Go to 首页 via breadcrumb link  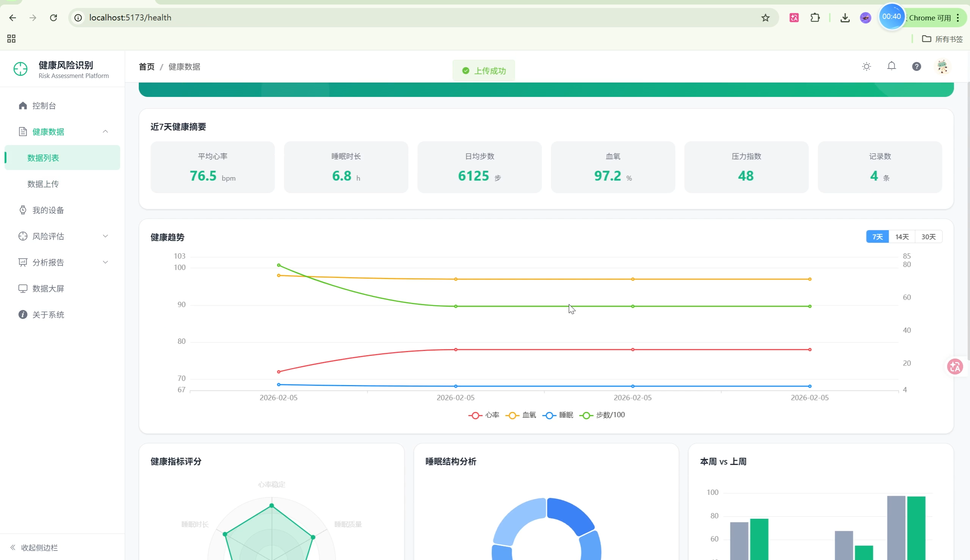146,67
